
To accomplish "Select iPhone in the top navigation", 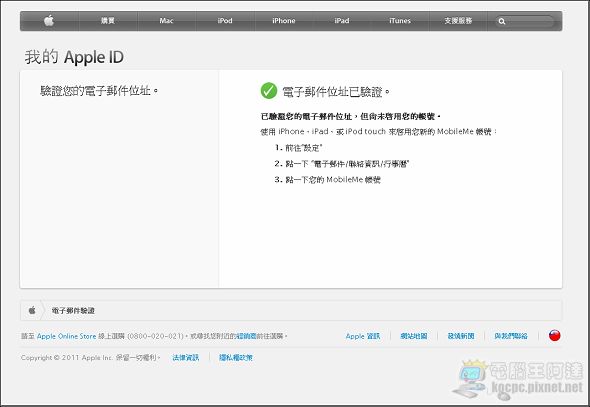I will [284, 21].
